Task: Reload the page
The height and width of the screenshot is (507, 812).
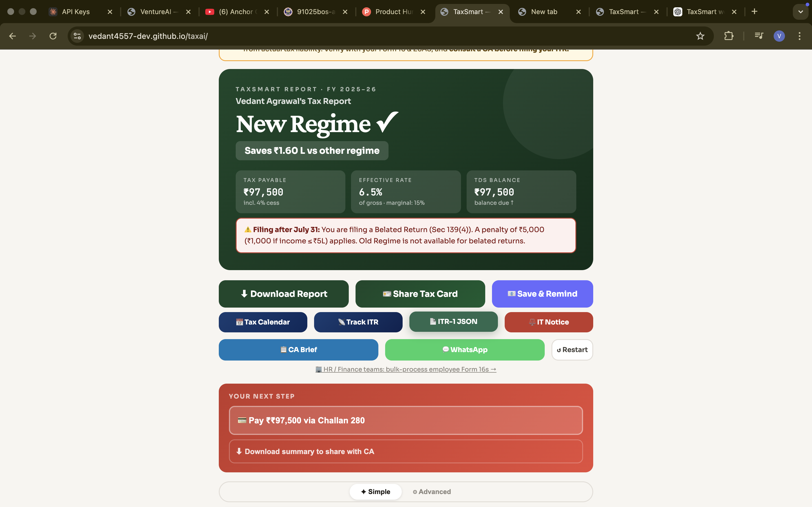Action: (53, 36)
